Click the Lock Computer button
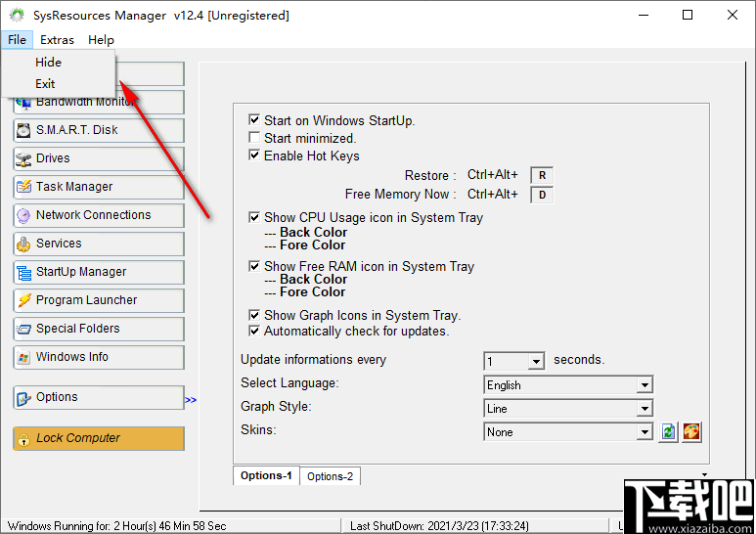 [x=99, y=438]
